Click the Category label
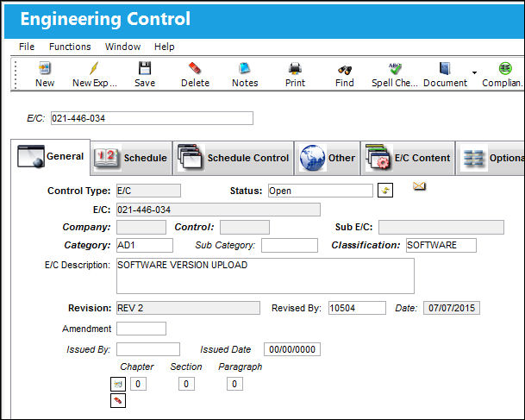Viewport: 525px width, 420px height. tap(87, 245)
